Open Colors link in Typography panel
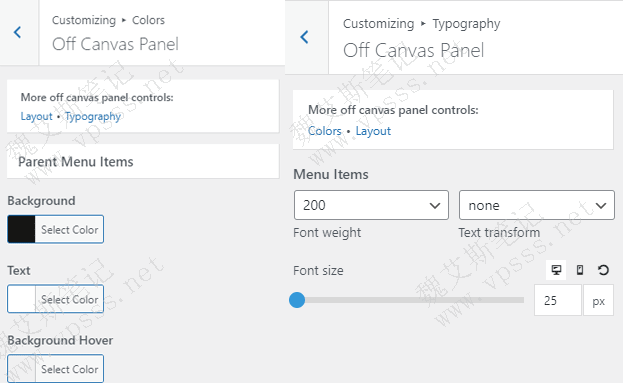Screen dimensions: 623x383 pyautogui.click(x=325, y=131)
